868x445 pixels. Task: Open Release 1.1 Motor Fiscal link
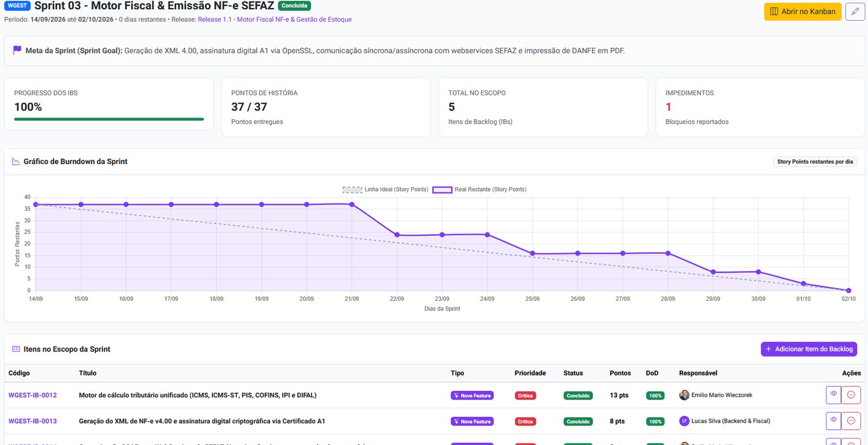click(x=275, y=20)
